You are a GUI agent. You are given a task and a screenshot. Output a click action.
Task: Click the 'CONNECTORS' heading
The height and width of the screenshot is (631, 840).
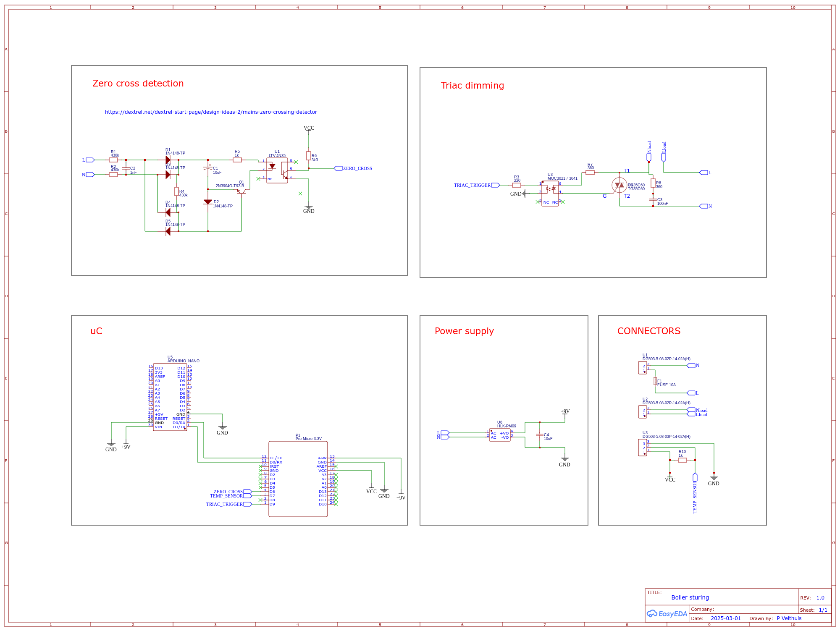point(649,331)
